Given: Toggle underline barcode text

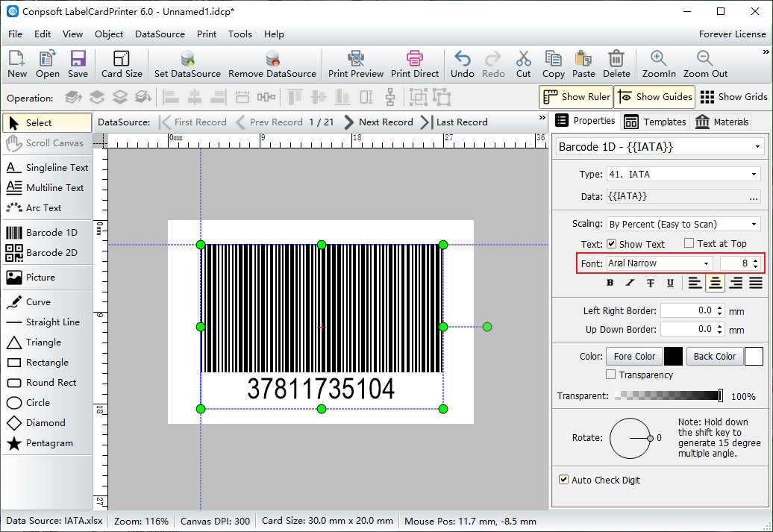Looking at the screenshot, I should [x=671, y=283].
